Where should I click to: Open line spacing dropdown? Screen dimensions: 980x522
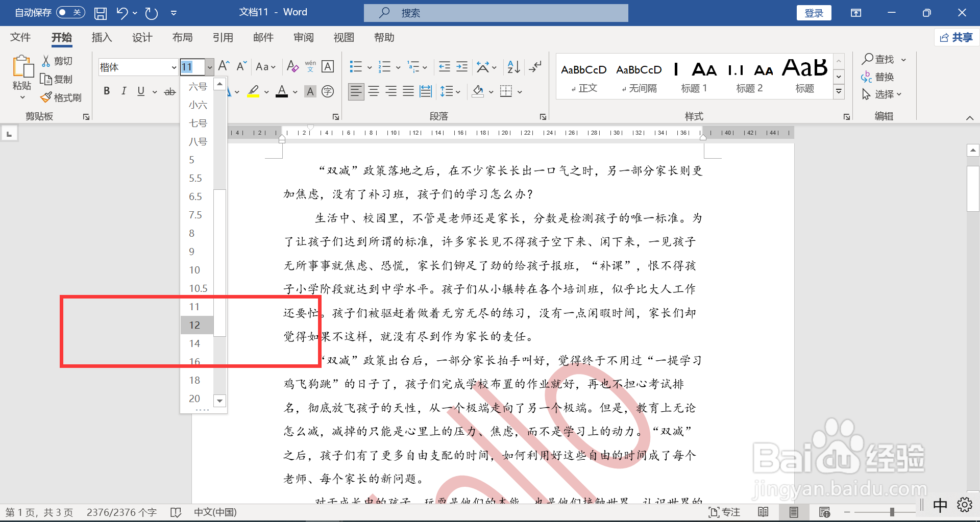click(x=450, y=91)
